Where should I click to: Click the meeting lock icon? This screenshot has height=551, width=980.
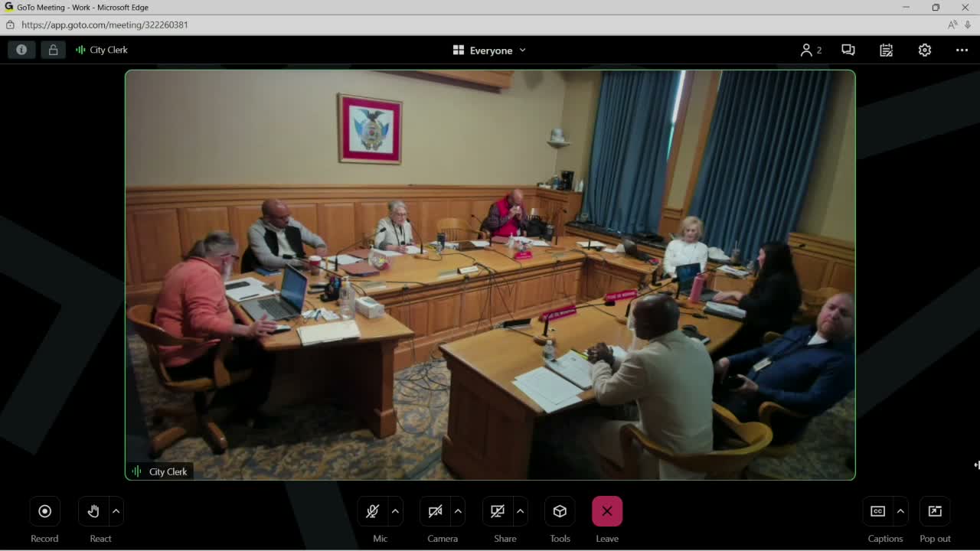(53, 50)
